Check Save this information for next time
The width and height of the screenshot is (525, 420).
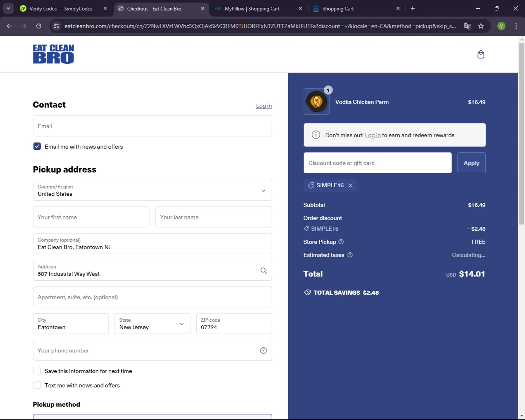(x=37, y=371)
